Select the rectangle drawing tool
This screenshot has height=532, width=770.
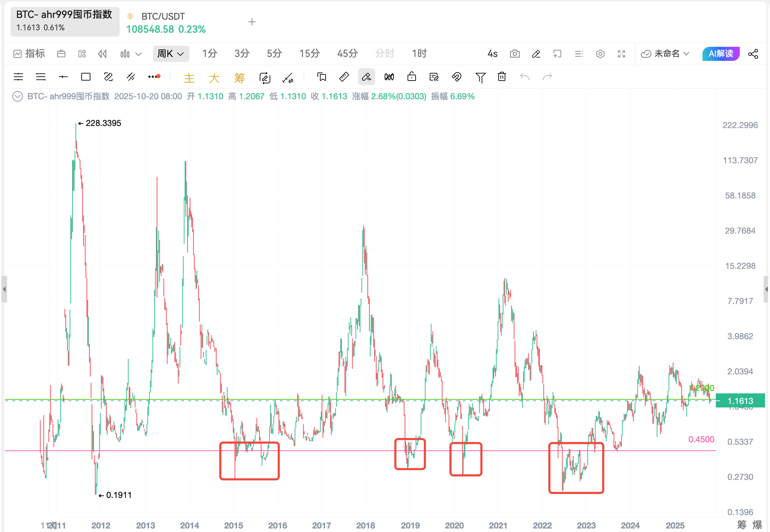86,77
